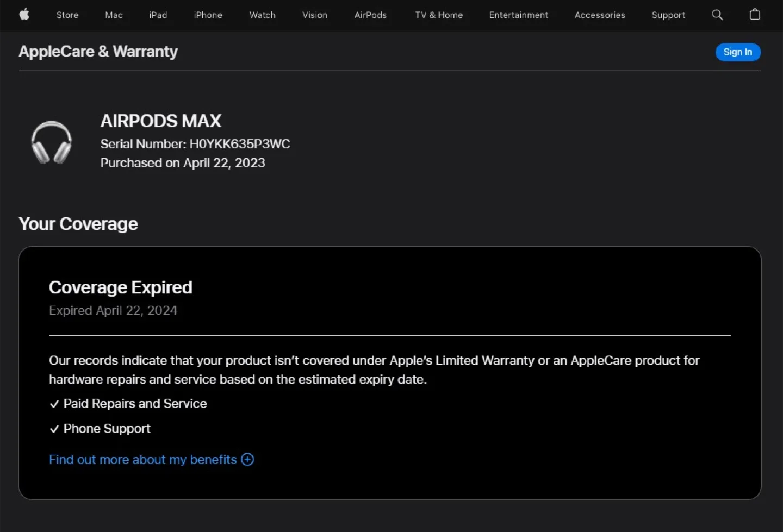Screen dimensions: 783x532
Task: Click the plus icon next to benefits link
Action: pos(247,460)
